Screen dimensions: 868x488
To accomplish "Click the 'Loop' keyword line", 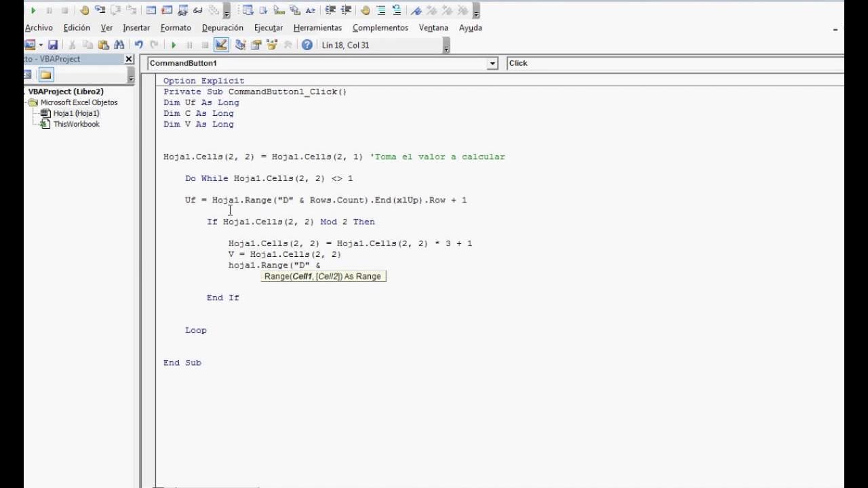I will (196, 330).
